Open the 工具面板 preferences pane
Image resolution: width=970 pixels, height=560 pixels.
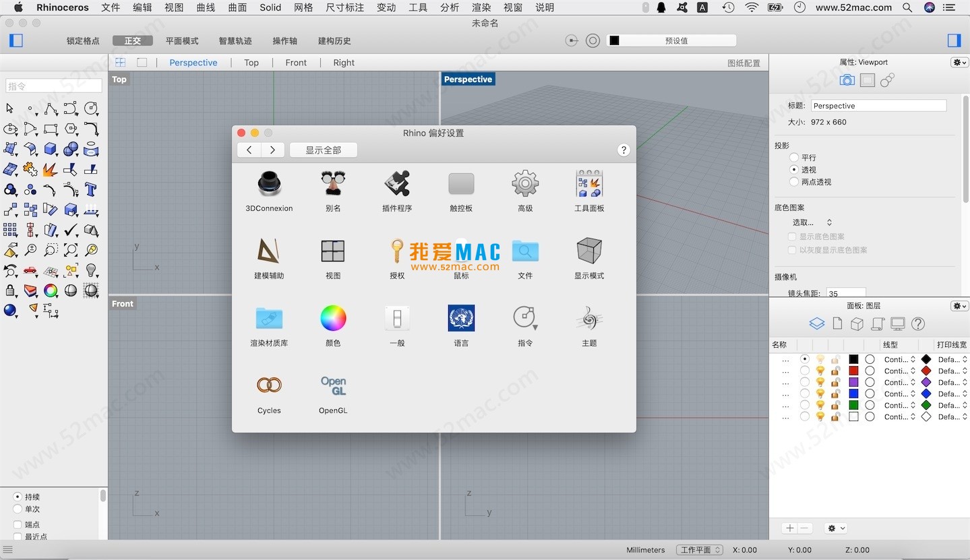tap(589, 191)
